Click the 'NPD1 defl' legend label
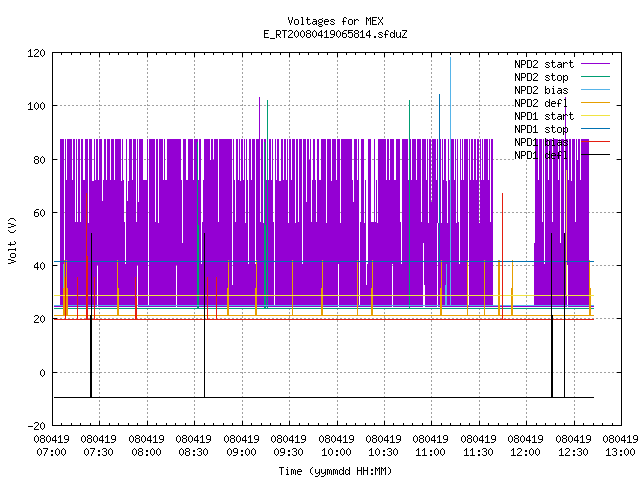 coord(541,156)
